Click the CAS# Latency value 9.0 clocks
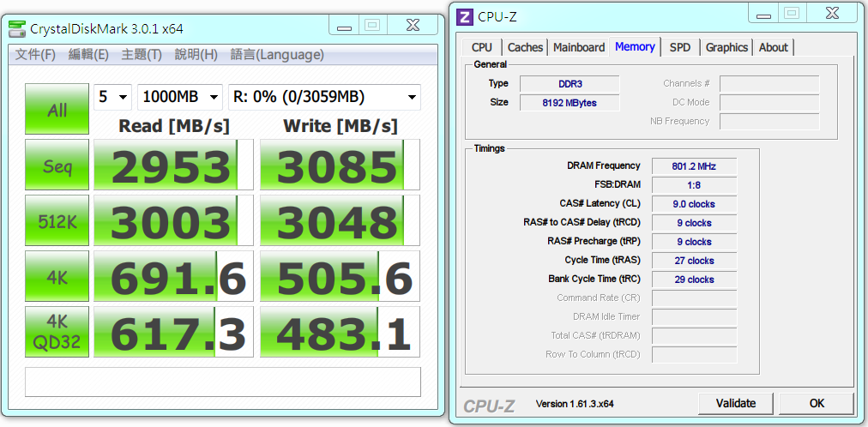 pyautogui.click(x=694, y=203)
